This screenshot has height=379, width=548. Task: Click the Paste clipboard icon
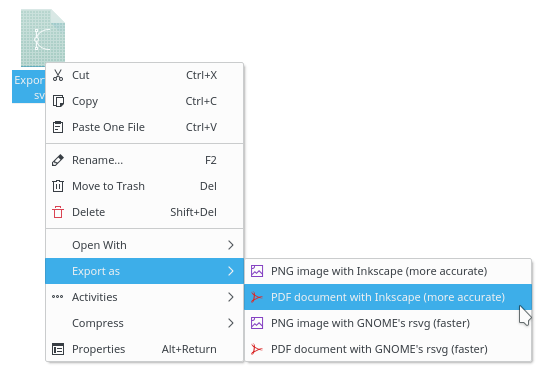click(x=58, y=127)
